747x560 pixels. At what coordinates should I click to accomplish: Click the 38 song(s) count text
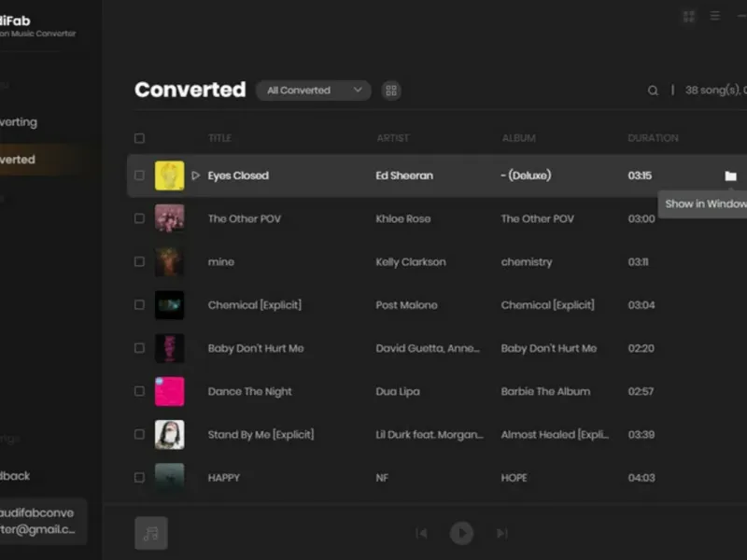pyautogui.click(x=713, y=90)
